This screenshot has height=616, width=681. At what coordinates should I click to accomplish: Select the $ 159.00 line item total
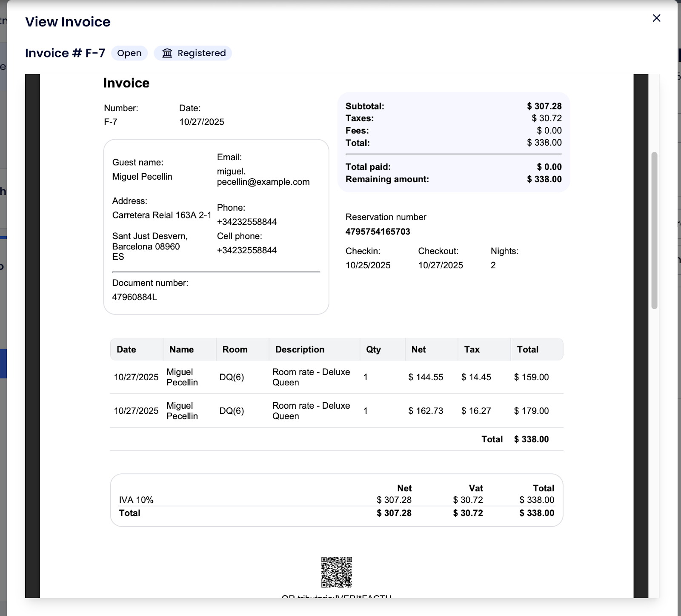pyautogui.click(x=531, y=377)
